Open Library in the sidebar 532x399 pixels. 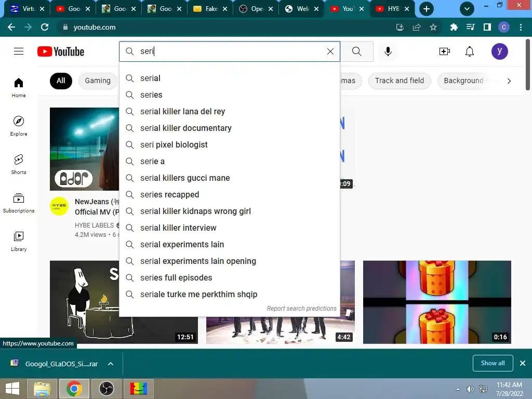[19, 241]
